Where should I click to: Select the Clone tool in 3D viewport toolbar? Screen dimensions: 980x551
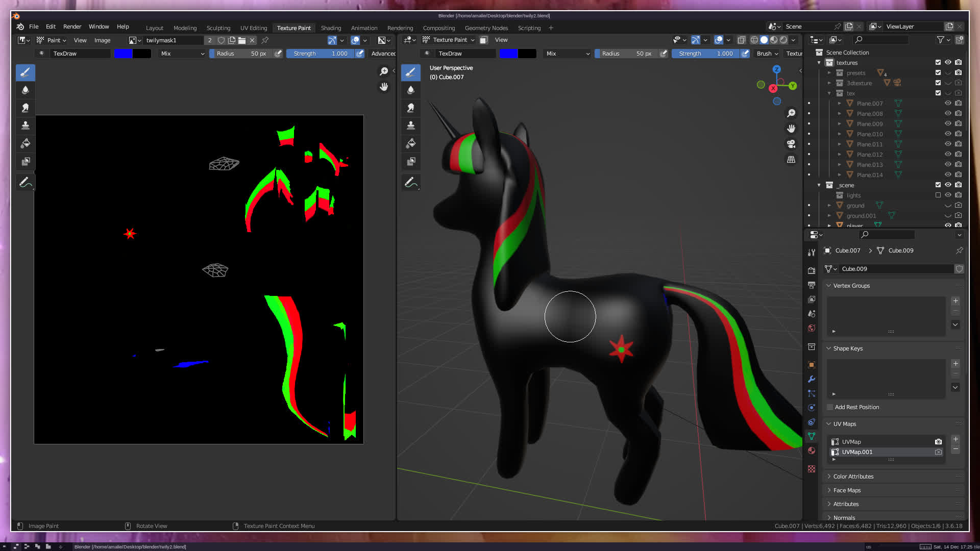[x=410, y=126]
